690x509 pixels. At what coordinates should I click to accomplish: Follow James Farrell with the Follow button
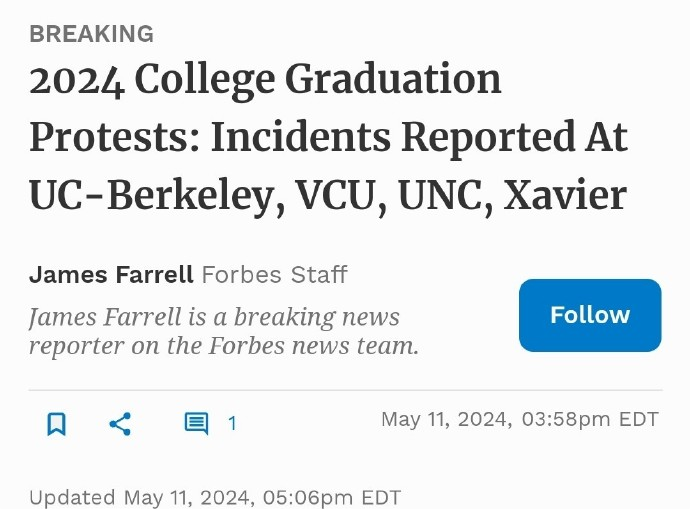point(590,315)
